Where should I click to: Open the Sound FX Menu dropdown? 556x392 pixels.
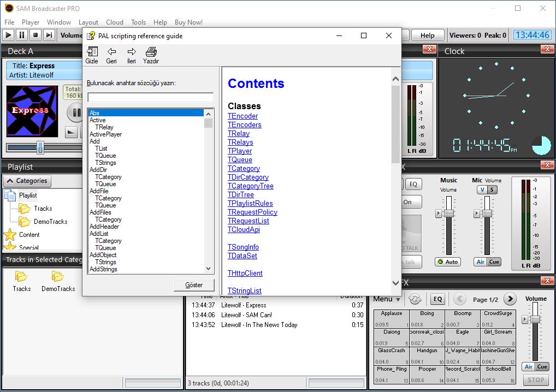387,299
